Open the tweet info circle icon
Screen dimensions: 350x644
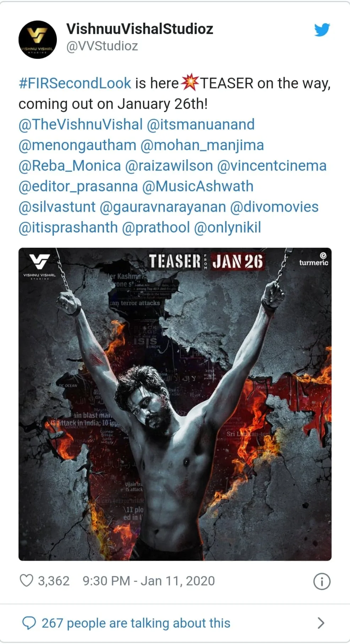[322, 582]
